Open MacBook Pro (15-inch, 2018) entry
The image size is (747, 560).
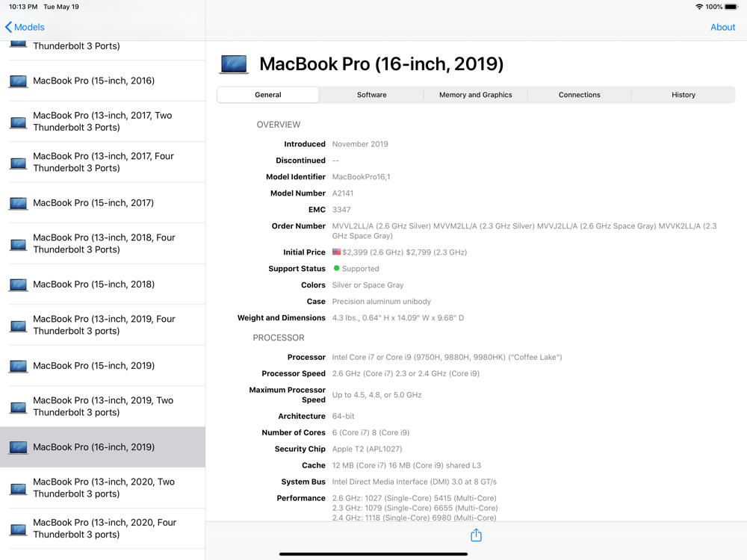tap(102, 284)
